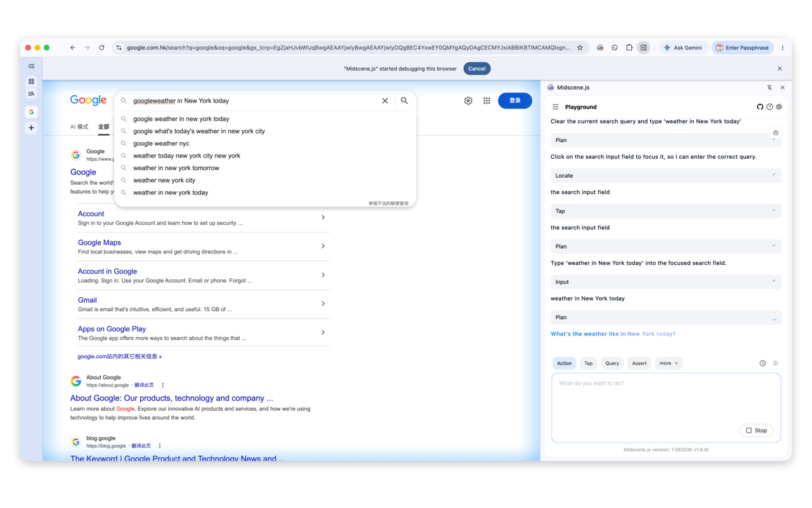Cancel Midscene.js debugging of this browser
The width and height of the screenshot is (812, 508).
click(x=477, y=69)
